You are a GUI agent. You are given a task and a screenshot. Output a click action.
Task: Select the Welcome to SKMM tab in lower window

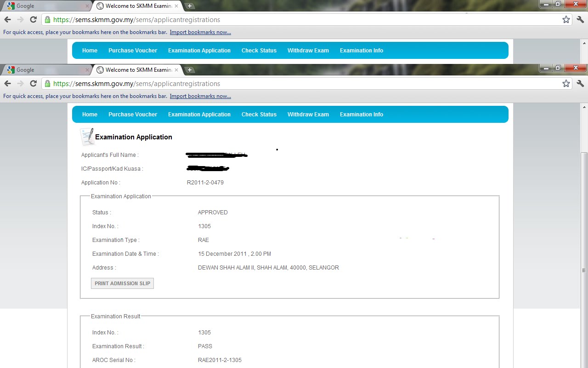(x=137, y=70)
